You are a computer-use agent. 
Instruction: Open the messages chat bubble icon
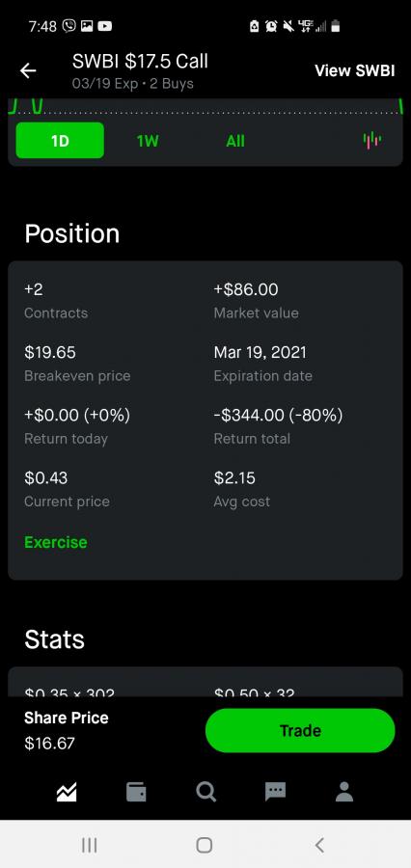275,793
